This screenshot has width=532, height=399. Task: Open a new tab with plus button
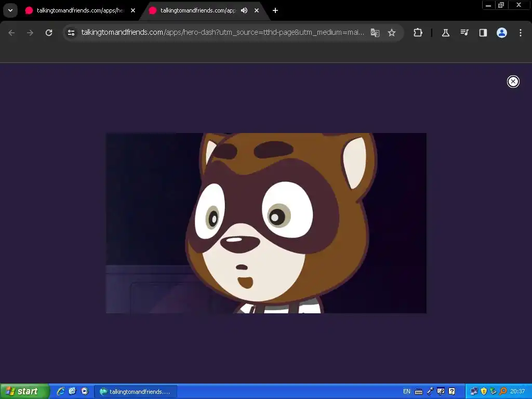point(275,10)
